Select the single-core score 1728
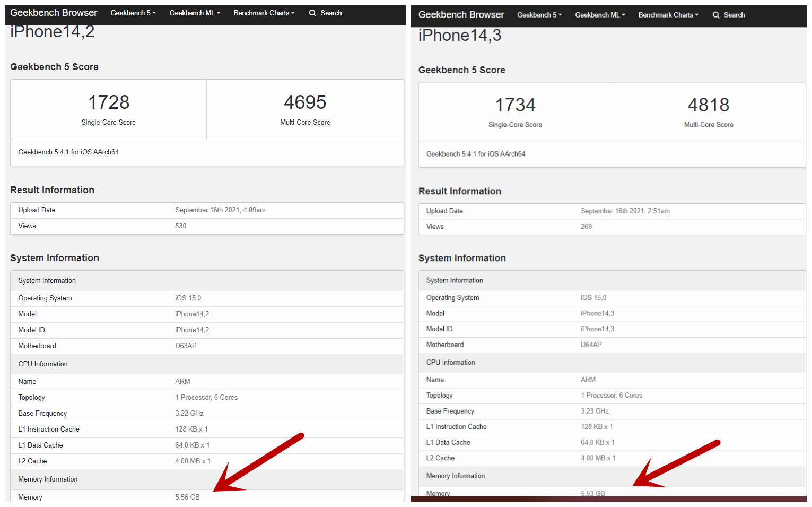The width and height of the screenshot is (812, 507). [x=109, y=102]
